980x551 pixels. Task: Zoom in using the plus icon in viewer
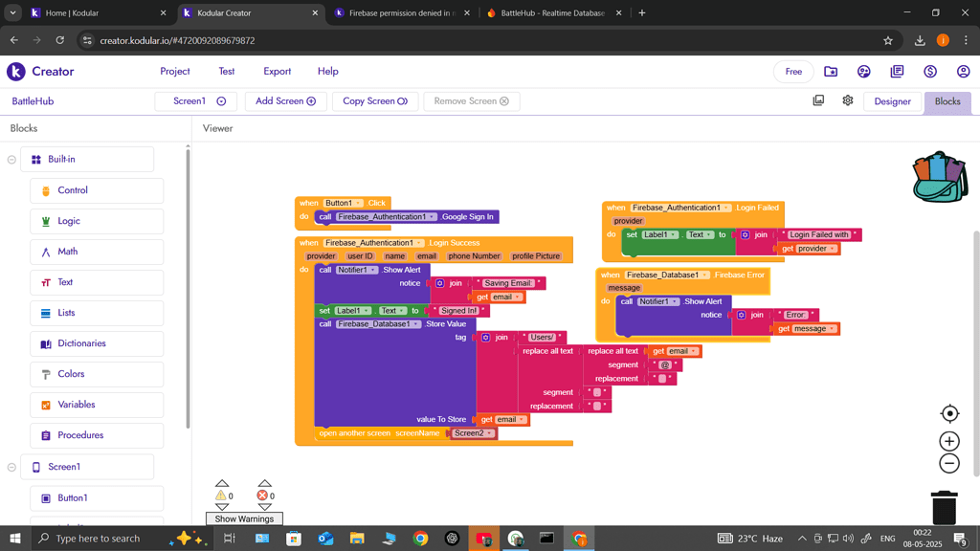tap(948, 441)
